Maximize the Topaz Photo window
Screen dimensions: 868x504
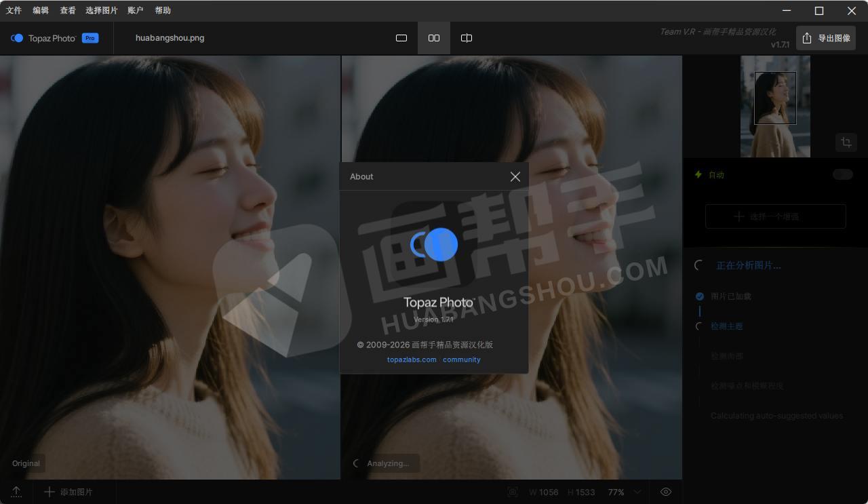pos(819,10)
